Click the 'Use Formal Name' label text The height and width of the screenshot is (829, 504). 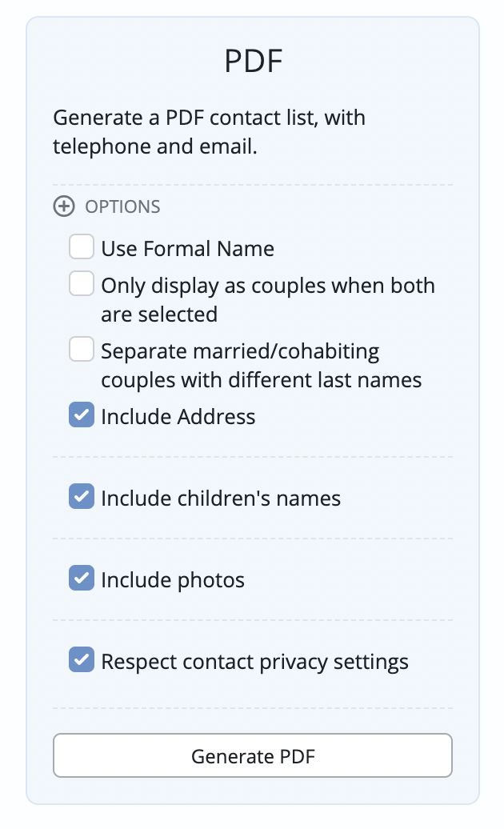coord(187,249)
